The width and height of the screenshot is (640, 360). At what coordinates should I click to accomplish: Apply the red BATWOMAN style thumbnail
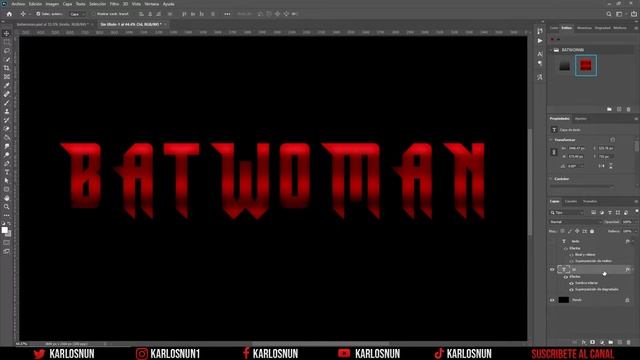586,65
